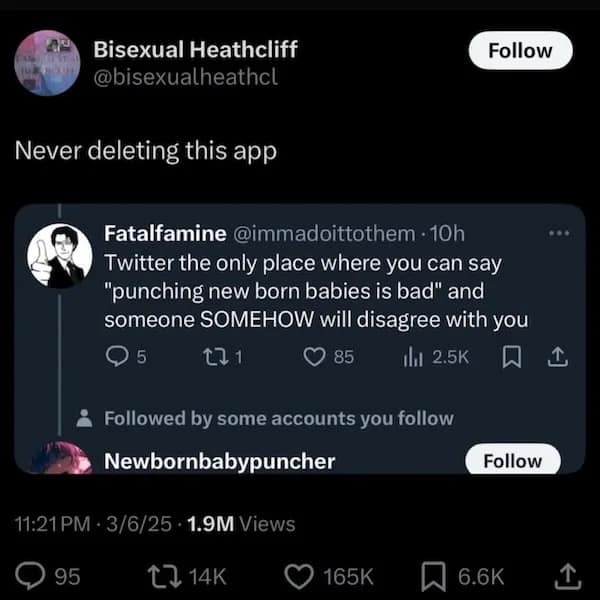Follow the Newbornbabypuncher account

click(512, 461)
